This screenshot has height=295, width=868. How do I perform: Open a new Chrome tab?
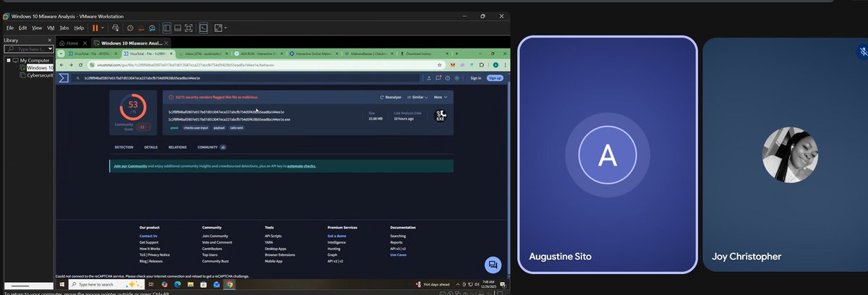pyautogui.click(x=456, y=54)
